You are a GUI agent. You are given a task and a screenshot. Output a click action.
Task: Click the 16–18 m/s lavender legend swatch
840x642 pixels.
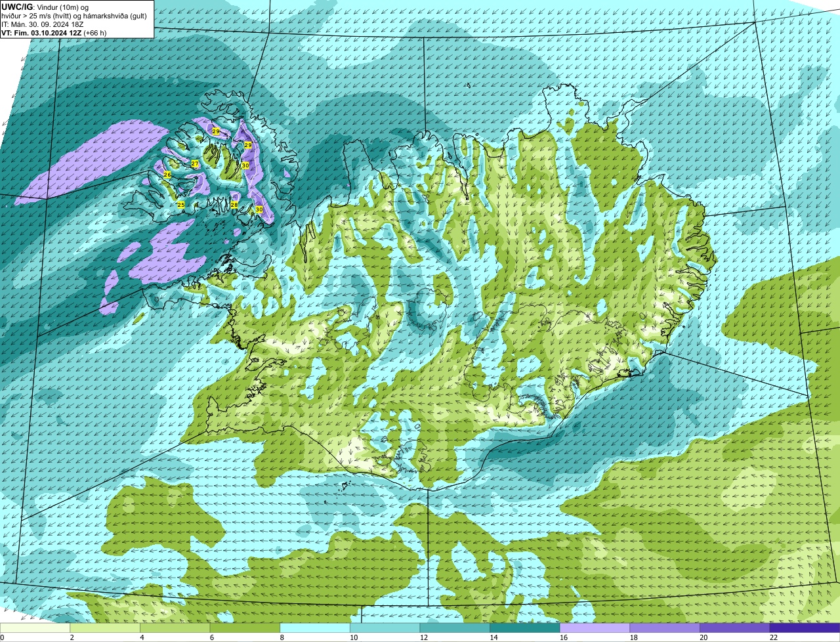(x=595, y=628)
